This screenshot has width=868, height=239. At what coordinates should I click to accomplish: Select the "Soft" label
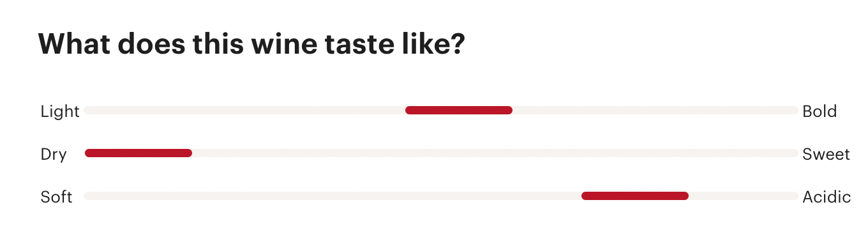coord(56,196)
